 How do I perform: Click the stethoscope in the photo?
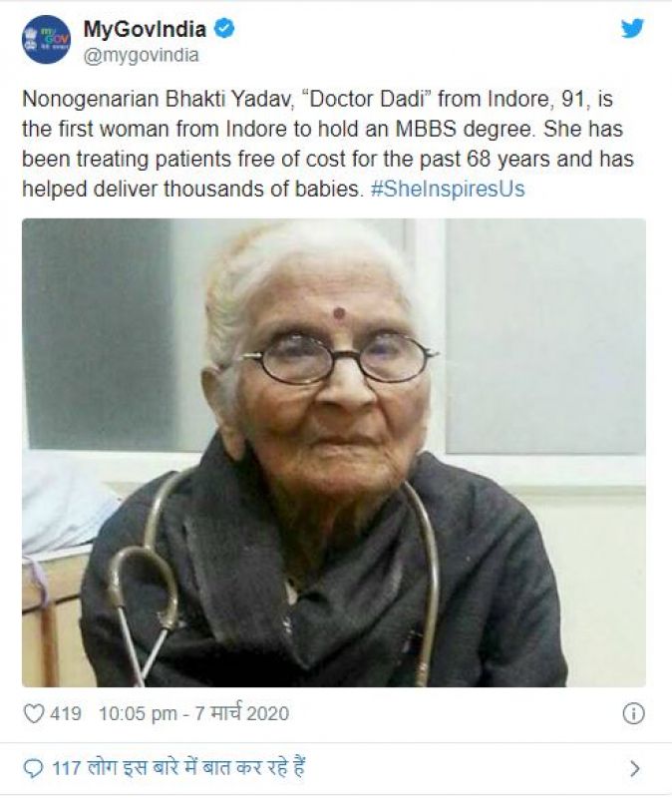275,581
